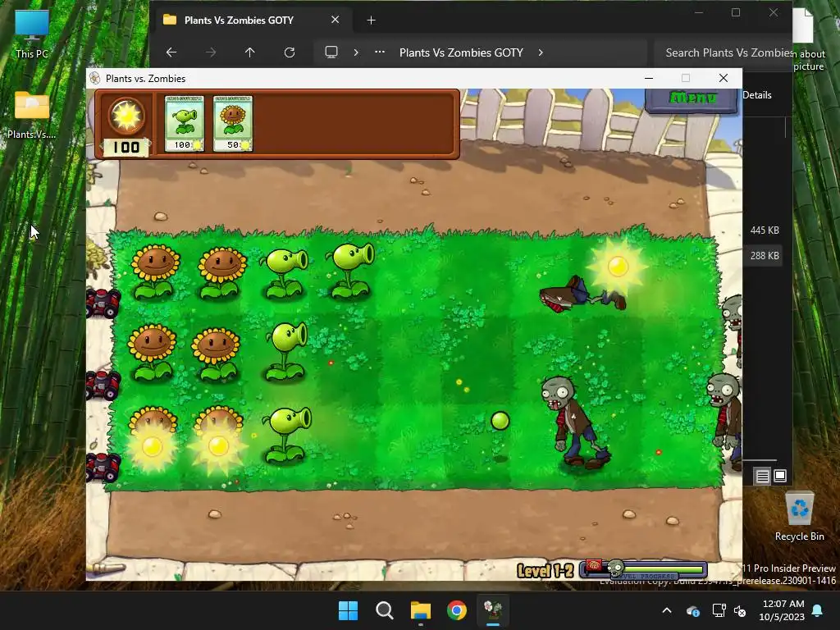Click the zombie head progress marker
Viewport: 840px width, 630px height.
(616, 568)
